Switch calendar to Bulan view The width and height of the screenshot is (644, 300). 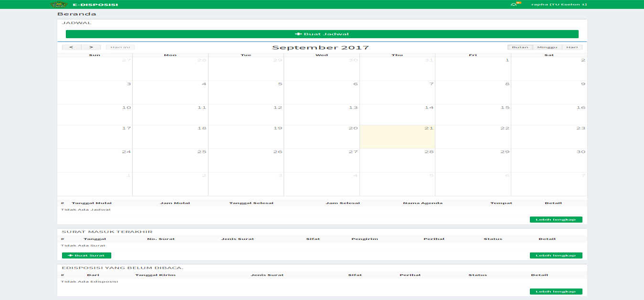pos(520,47)
